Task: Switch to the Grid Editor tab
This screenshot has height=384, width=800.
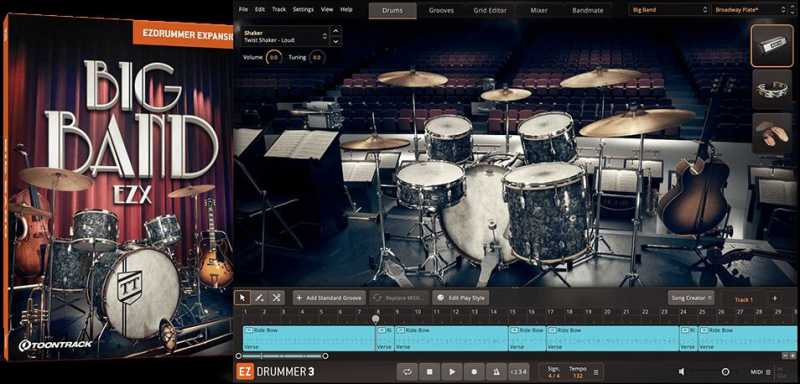Action: [x=490, y=10]
